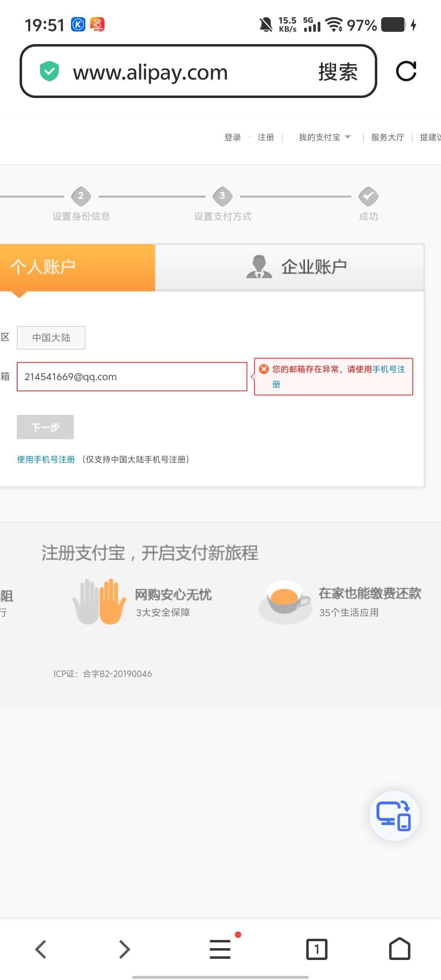The width and height of the screenshot is (441, 980).
Task: Tap step 2 diamond icon
Action: pos(81,196)
